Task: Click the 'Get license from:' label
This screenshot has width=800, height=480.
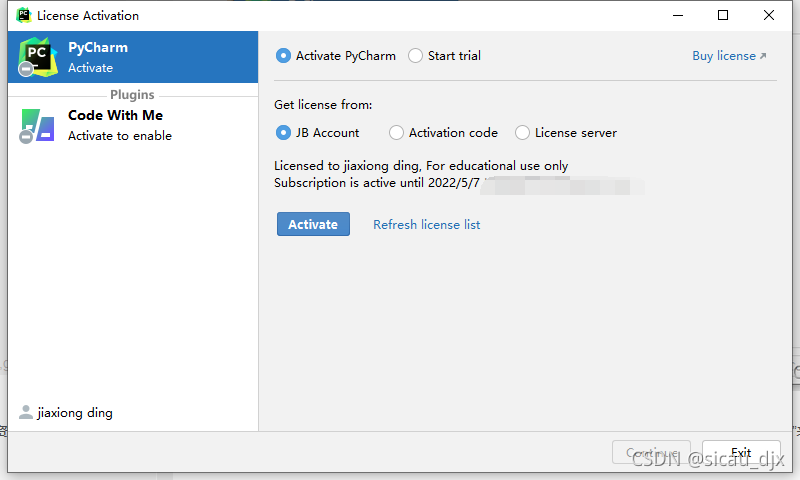Action: 323,105
